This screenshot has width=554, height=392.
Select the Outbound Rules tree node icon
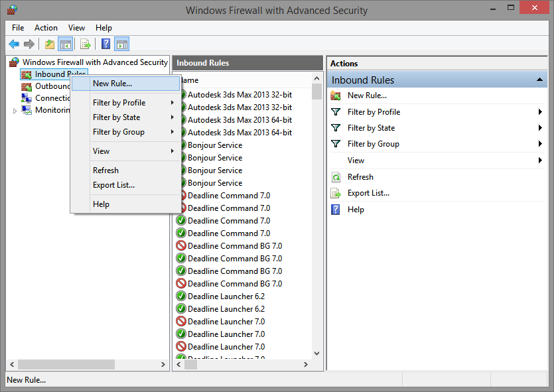pyautogui.click(x=27, y=86)
